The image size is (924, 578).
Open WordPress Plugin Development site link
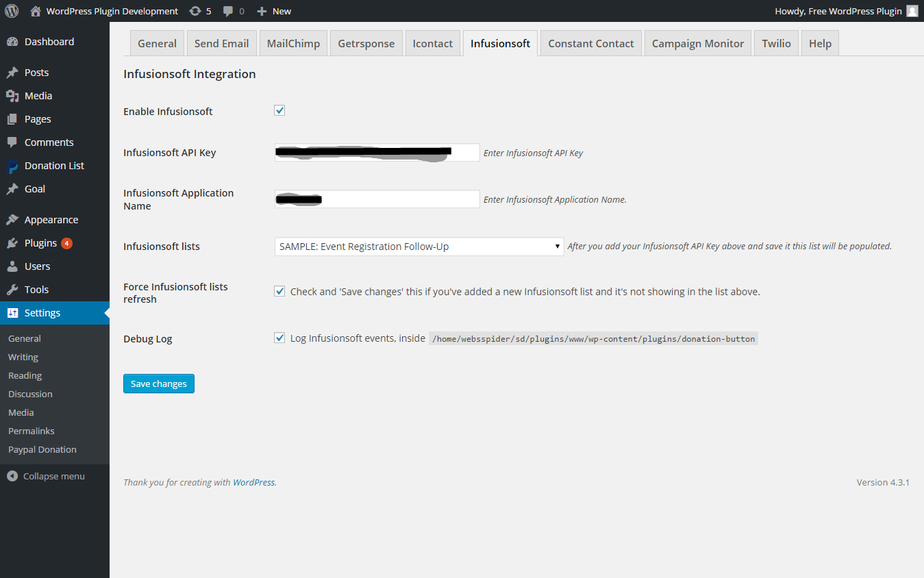[112, 11]
